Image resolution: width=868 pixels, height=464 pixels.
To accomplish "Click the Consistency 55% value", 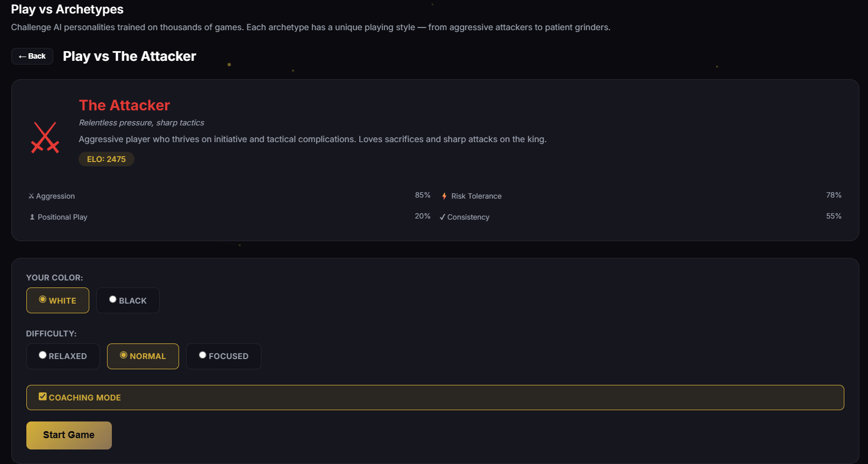I will point(834,216).
